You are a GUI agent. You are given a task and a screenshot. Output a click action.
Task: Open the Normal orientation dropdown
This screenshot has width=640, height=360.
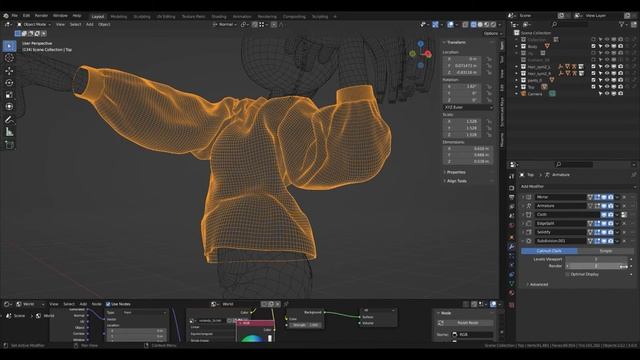click(225, 24)
